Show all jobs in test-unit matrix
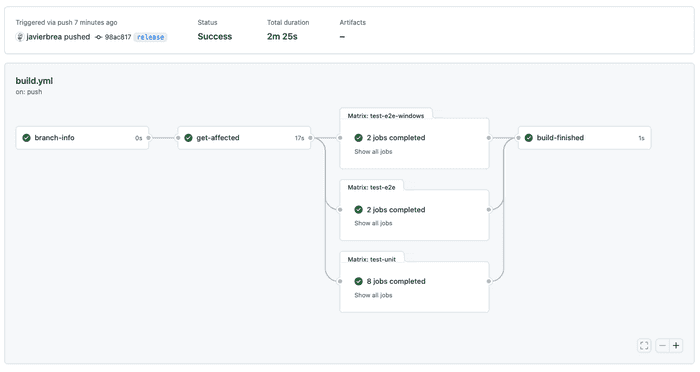Viewport: 700px width, 372px height. click(373, 295)
